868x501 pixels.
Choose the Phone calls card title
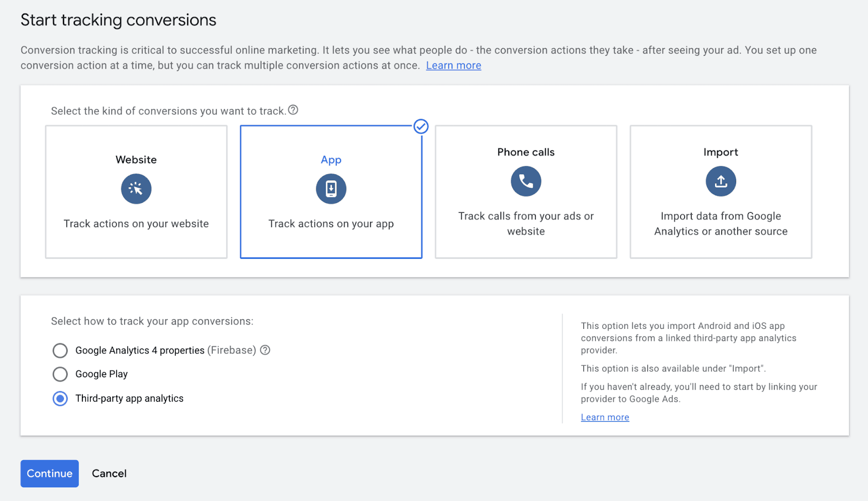(526, 152)
